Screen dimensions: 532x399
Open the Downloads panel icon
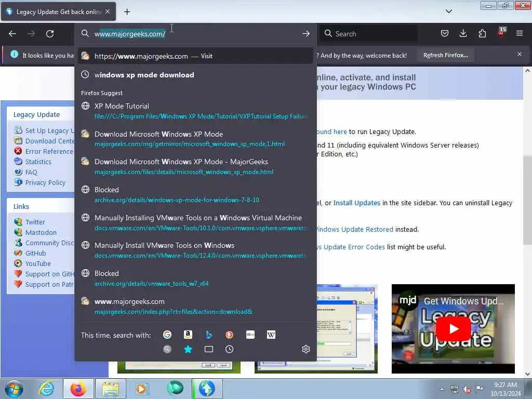pyautogui.click(x=463, y=33)
